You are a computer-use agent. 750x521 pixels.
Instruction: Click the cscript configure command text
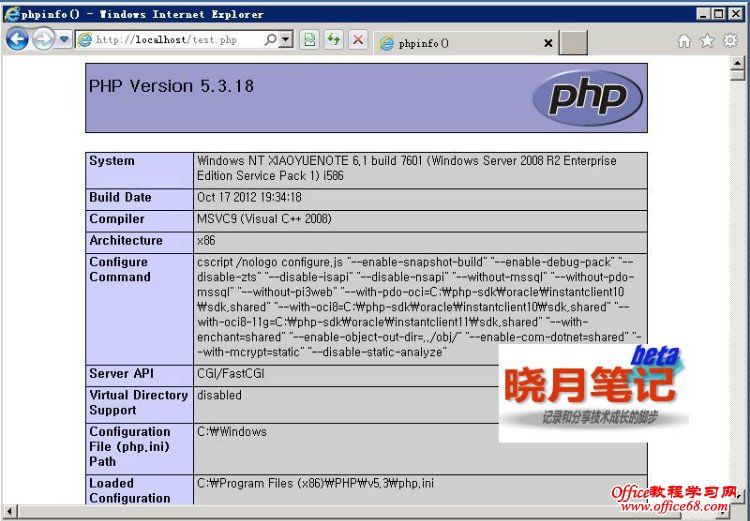(419, 307)
